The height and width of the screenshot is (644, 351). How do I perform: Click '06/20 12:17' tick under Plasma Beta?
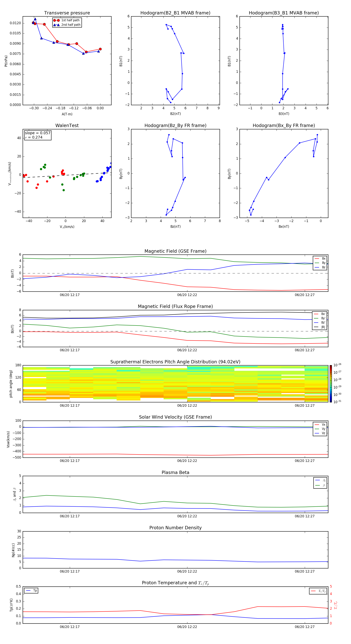pyautogui.click(x=70, y=516)
